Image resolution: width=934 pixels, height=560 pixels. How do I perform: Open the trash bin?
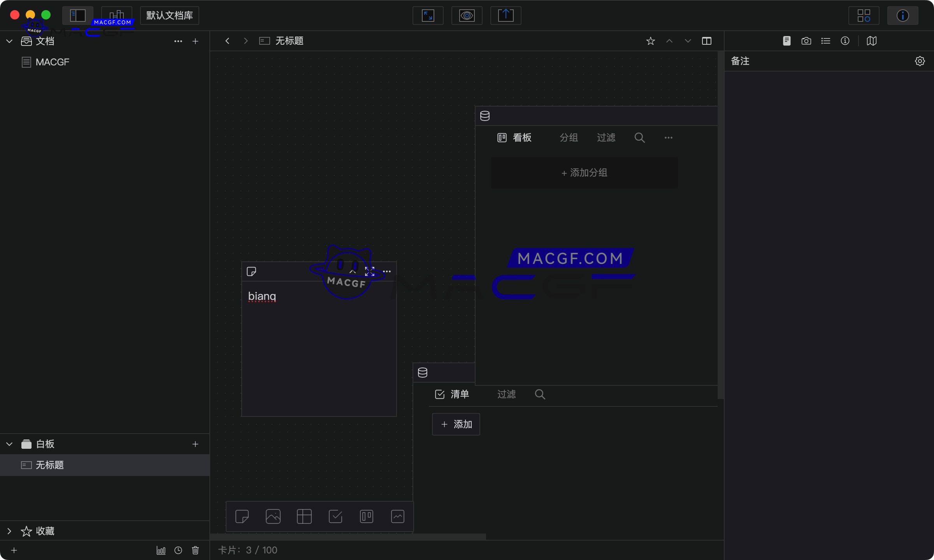[x=195, y=550]
